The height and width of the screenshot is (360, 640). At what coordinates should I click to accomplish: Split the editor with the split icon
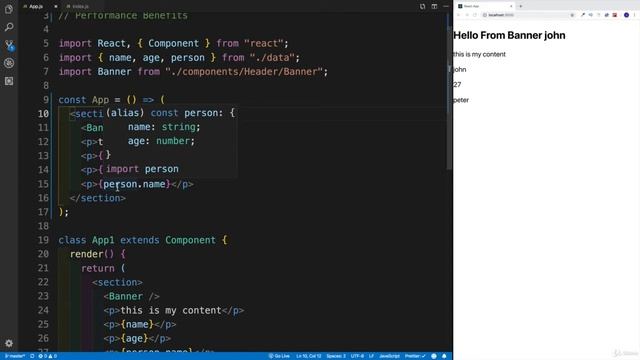tap(434, 7)
